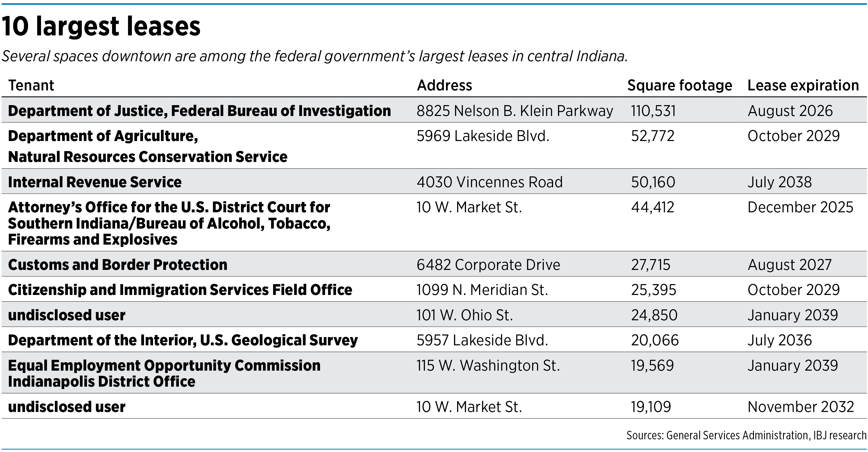Image resolution: width=868 pixels, height=452 pixels.
Task: Select the Federal Bureau of Investigation tenant row
Action: (199, 111)
